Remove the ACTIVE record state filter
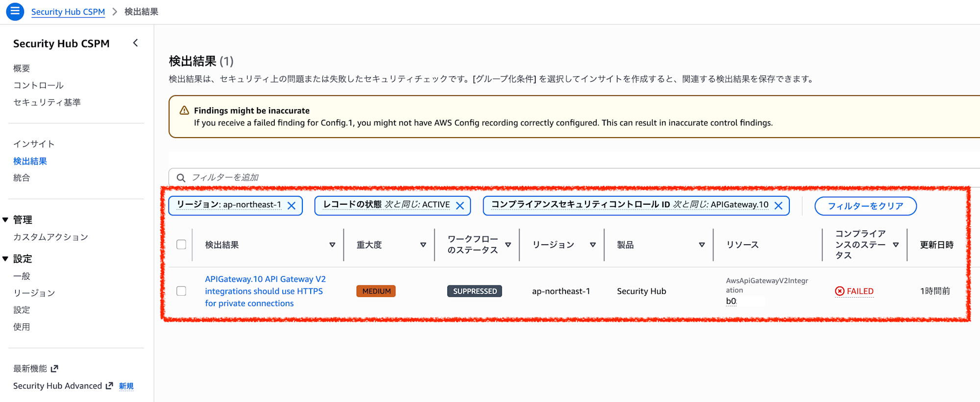Viewport: 980px width, 402px height. [460, 206]
